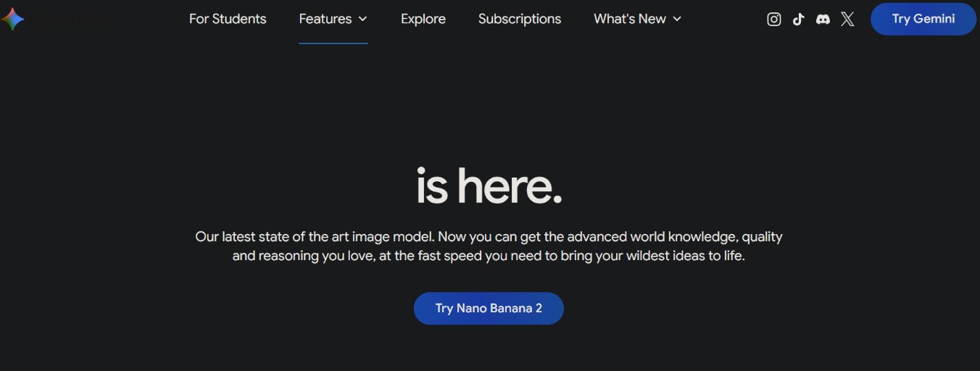Click the blue underline beneath Features

333,43
